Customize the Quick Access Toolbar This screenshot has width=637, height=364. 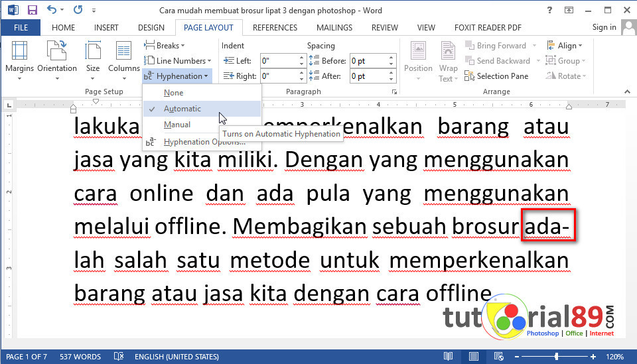pos(94,10)
